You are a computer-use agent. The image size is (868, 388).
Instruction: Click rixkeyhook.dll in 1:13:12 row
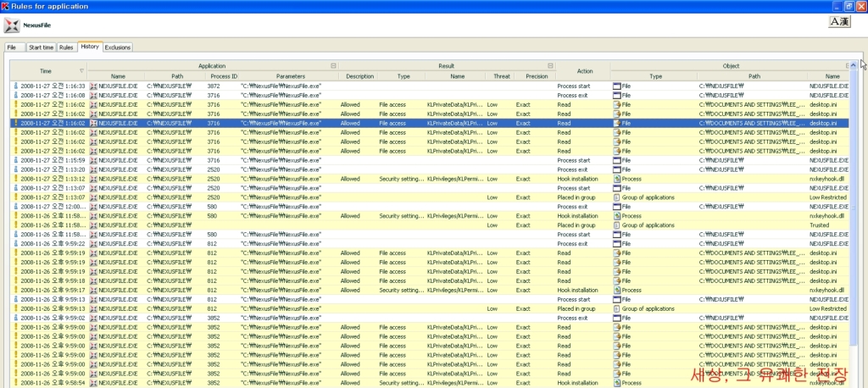point(826,179)
